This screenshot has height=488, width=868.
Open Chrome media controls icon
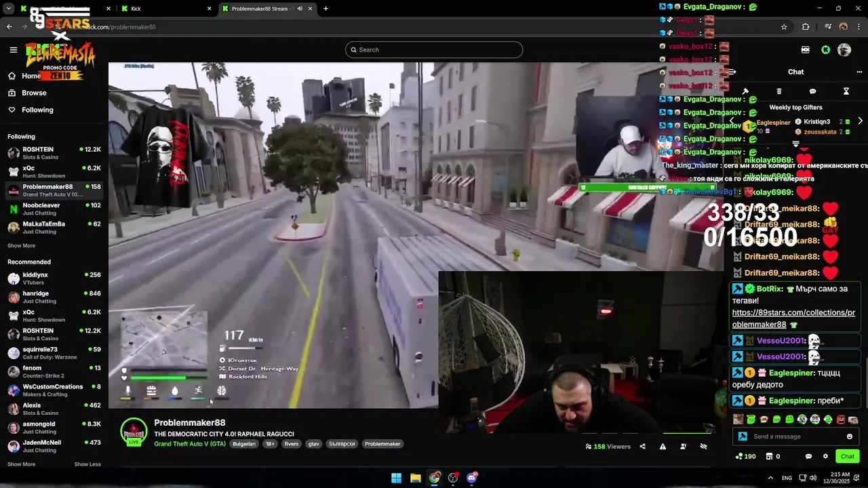828,27
